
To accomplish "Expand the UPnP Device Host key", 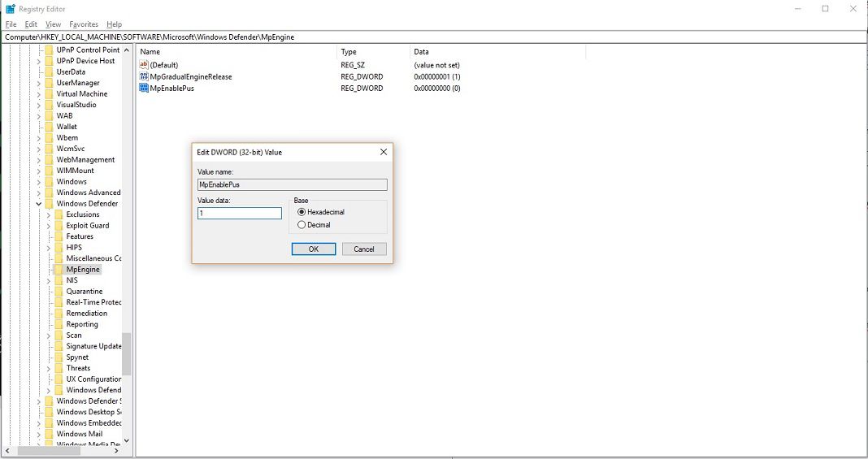I will click(x=39, y=61).
